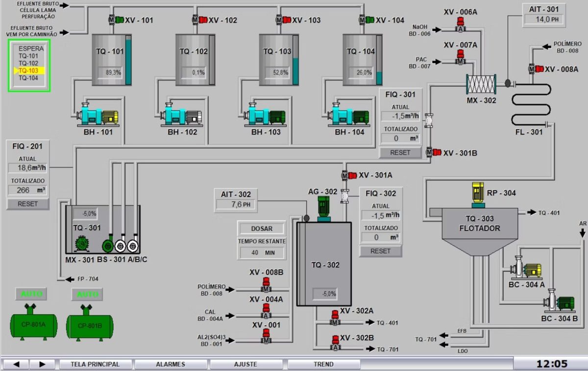Reset FIQ - 201 totalizer

[28, 204]
